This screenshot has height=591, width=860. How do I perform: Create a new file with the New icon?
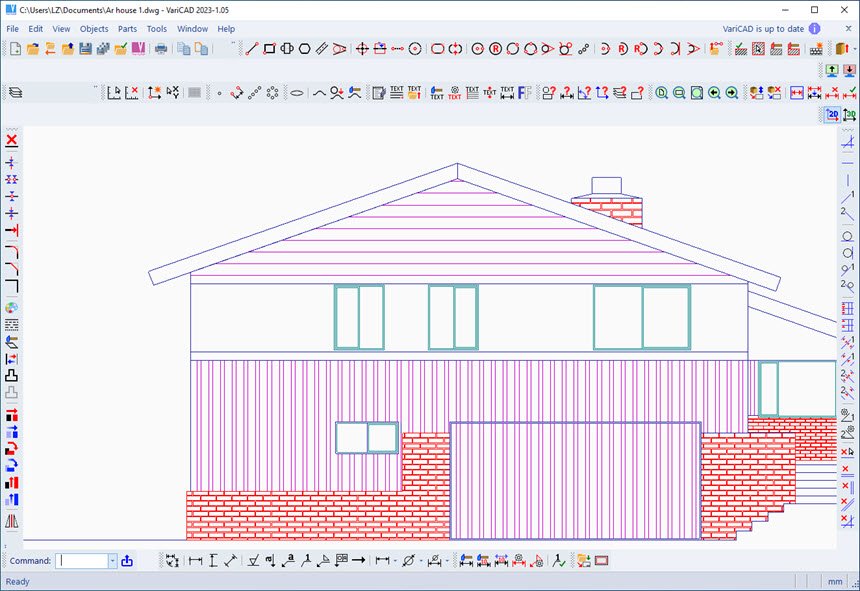pos(15,49)
